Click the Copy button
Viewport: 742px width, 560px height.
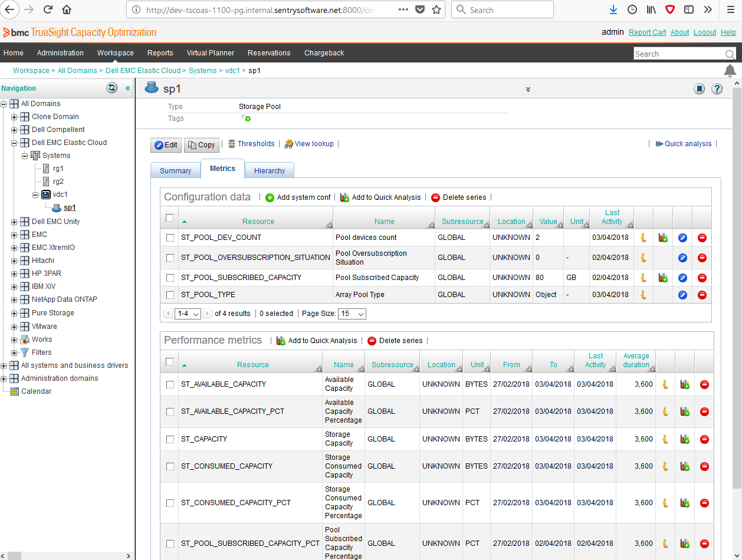coord(202,145)
